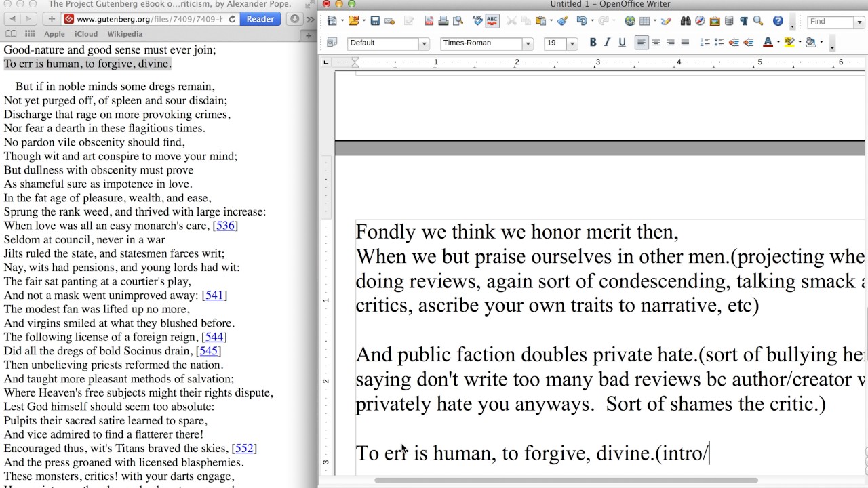Undo the last action with the Undo icon

(x=581, y=22)
